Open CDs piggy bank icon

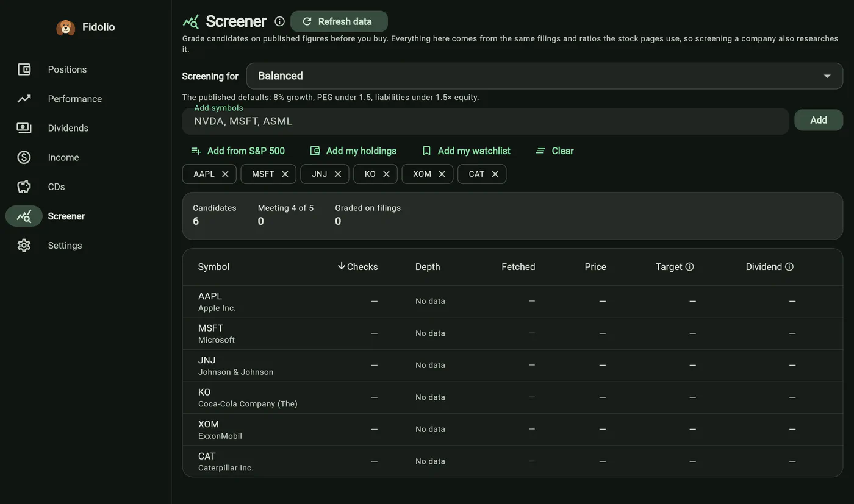pos(24,186)
